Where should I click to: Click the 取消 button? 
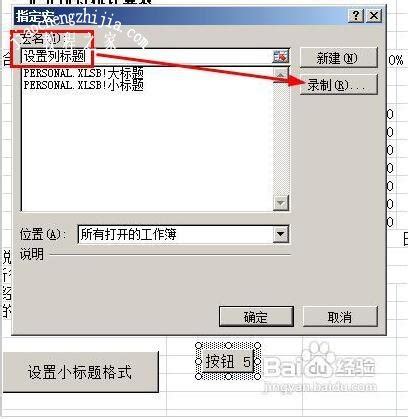pyautogui.click(x=340, y=317)
